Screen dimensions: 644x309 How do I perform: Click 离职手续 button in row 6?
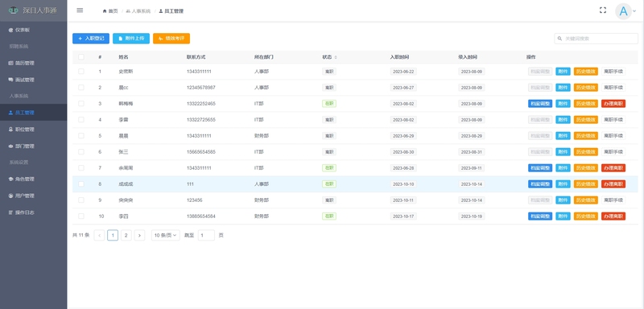coord(613,152)
